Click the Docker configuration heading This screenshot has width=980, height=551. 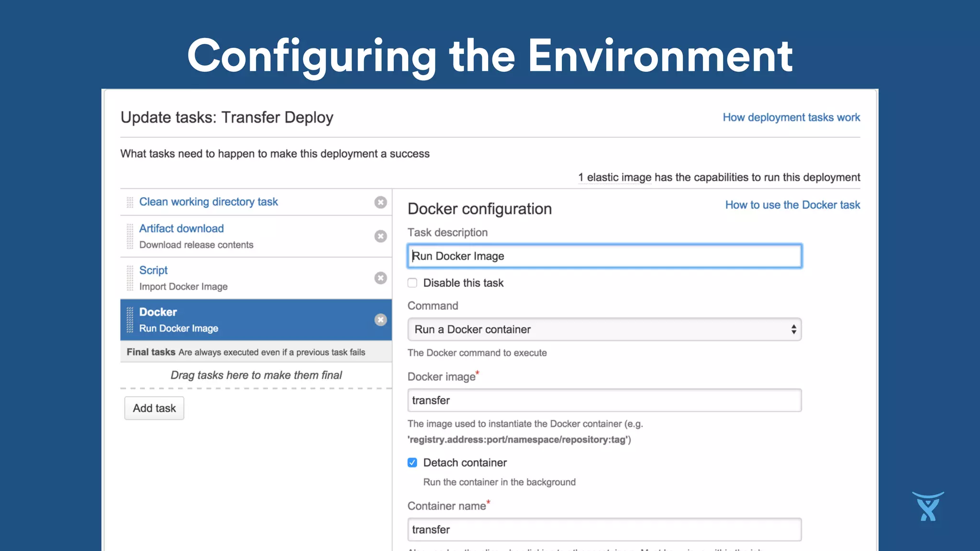[x=479, y=209]
